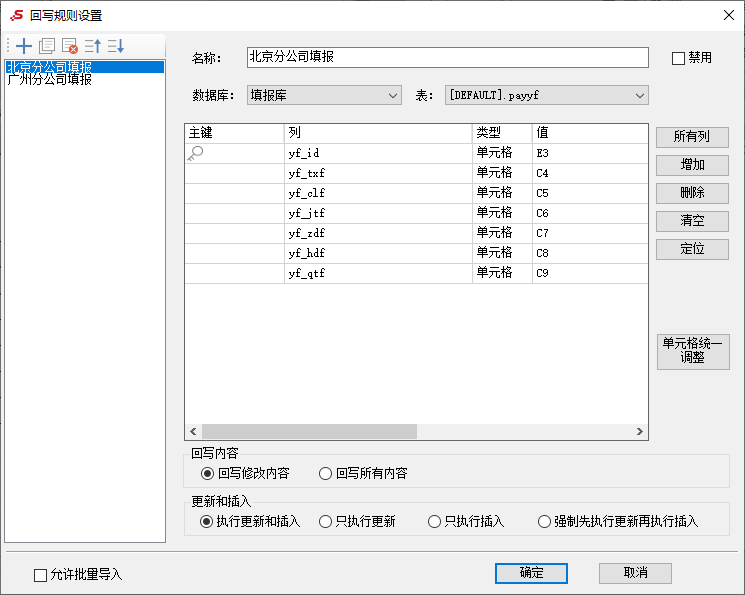Click the 增加 button

tap(692, 165)
